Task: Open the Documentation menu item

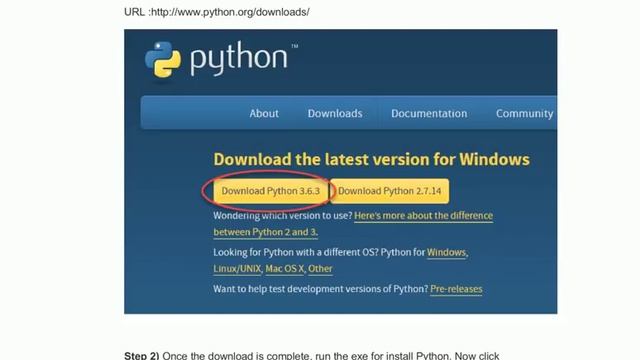Action: [429, 113]
